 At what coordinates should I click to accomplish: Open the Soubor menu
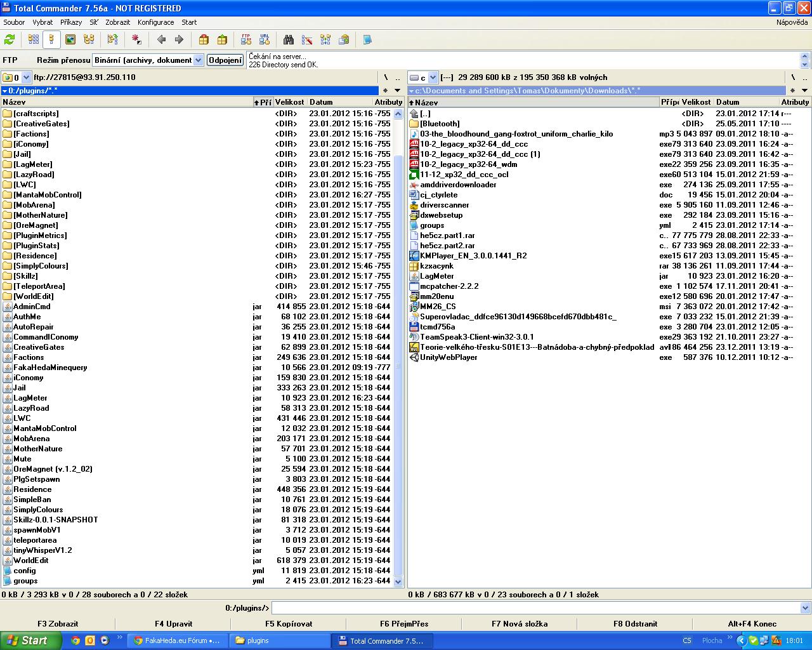coord(14,22)
